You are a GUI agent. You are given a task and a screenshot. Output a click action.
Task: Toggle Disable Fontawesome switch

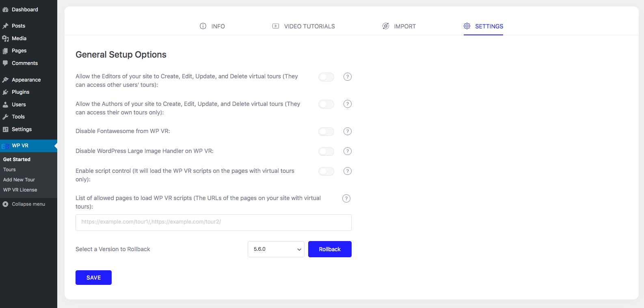326,131
